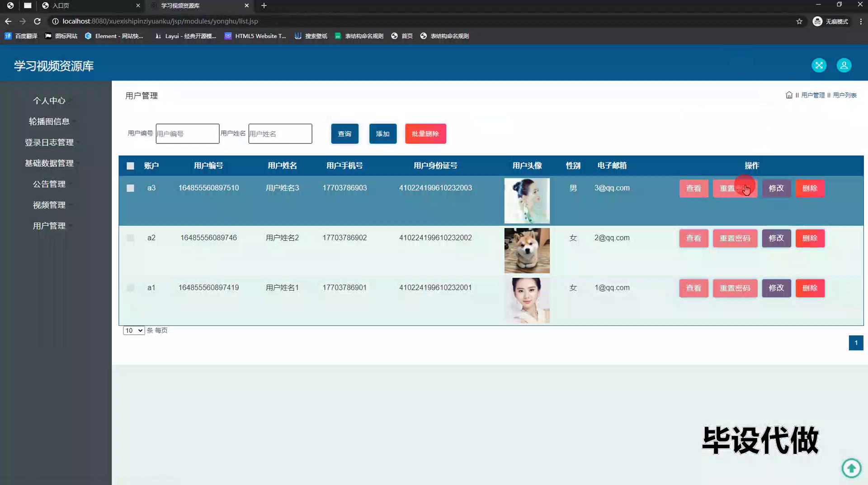
Task: Click site info icon in address bar
Action: tap(55, 21)
